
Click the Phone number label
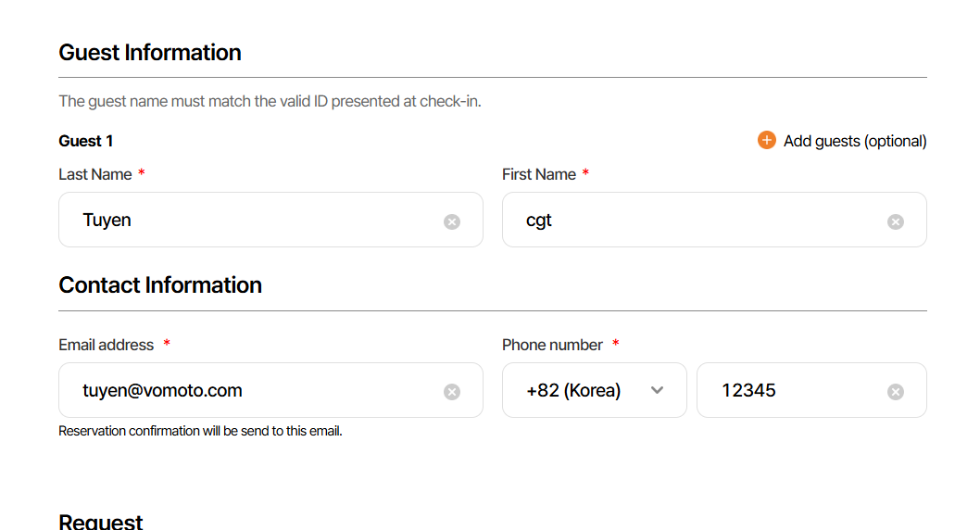[x=553, y=345]
